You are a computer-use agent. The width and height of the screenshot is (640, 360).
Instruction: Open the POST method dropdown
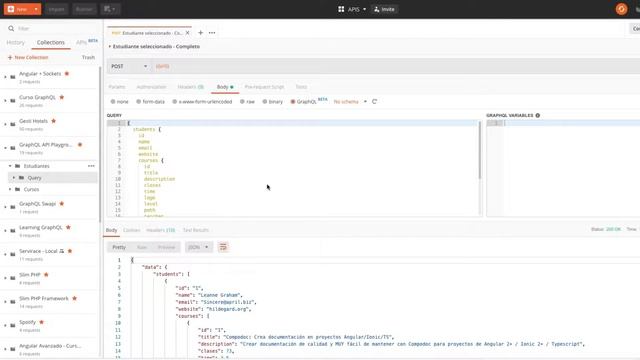[129, 66]
